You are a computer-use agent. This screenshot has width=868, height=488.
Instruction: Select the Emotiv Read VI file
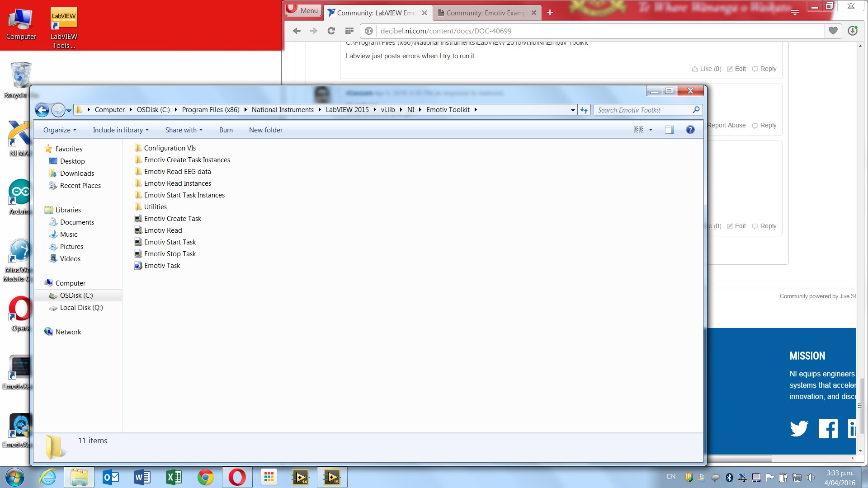coord(158,230)
